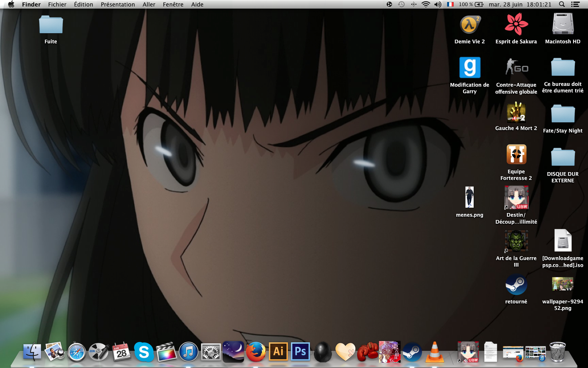Open Adobe Illustrator from the dock
Screen dimensions: 588x368
click(x=278, y=352)
